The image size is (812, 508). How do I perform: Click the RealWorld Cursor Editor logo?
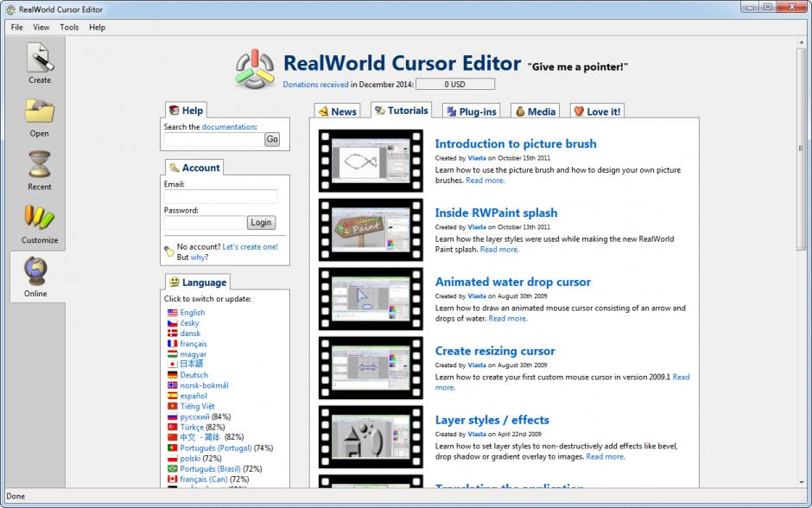point(254,69)
